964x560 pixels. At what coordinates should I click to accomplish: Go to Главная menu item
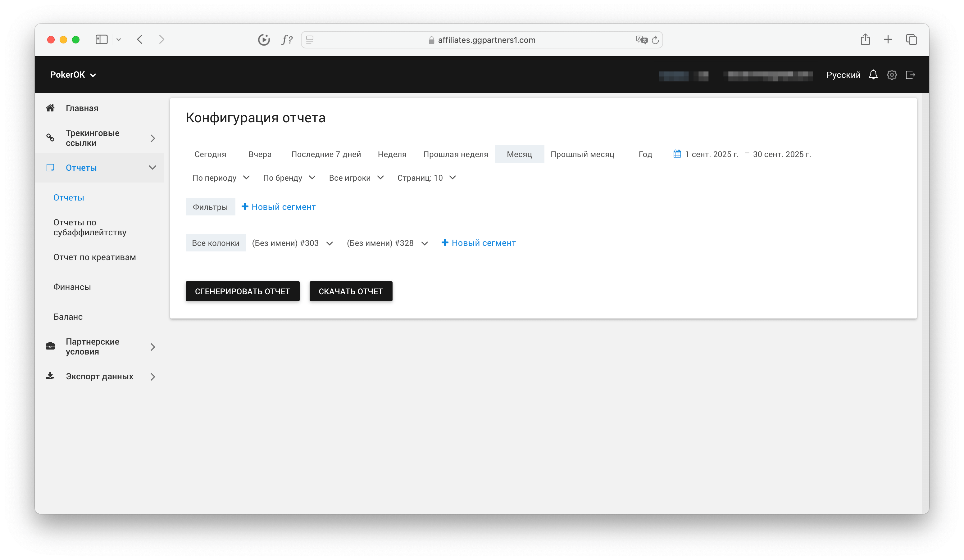tap(82, 108)
